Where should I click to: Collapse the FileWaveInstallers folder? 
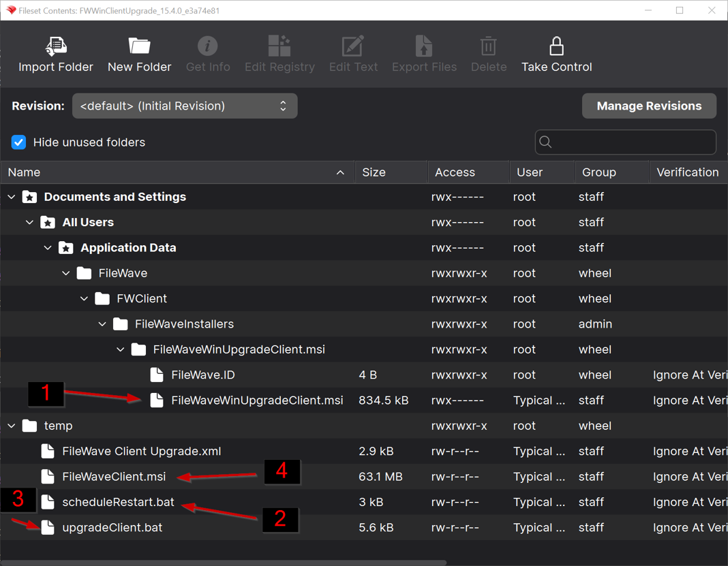click(102, 324)
